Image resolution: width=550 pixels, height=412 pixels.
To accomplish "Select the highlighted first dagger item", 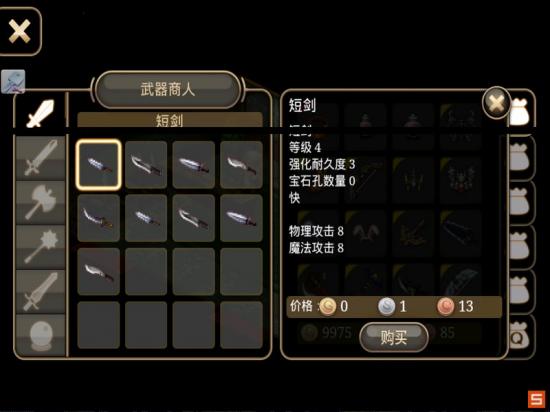I will pos(99,164).
